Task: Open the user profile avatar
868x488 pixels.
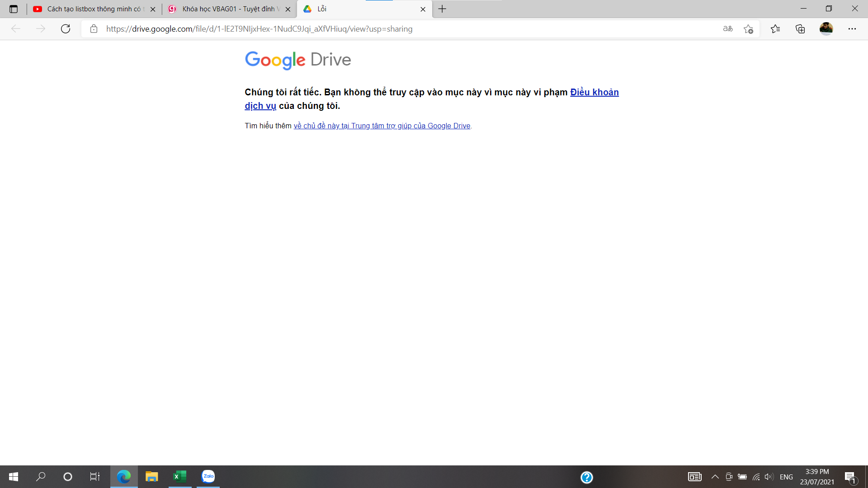Action: 826,29
